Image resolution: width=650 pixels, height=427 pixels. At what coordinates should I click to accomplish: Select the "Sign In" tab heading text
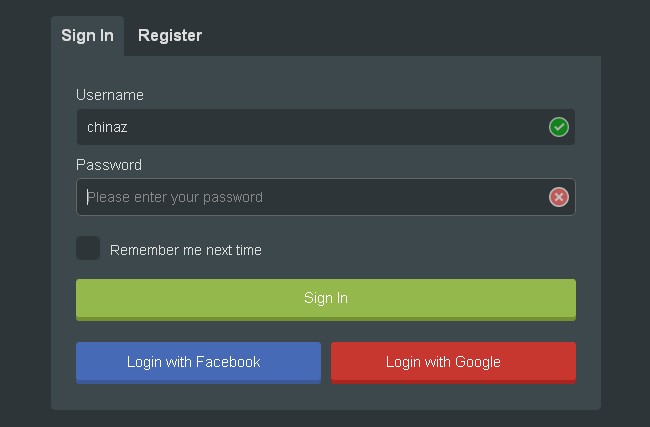click(87, 36)
